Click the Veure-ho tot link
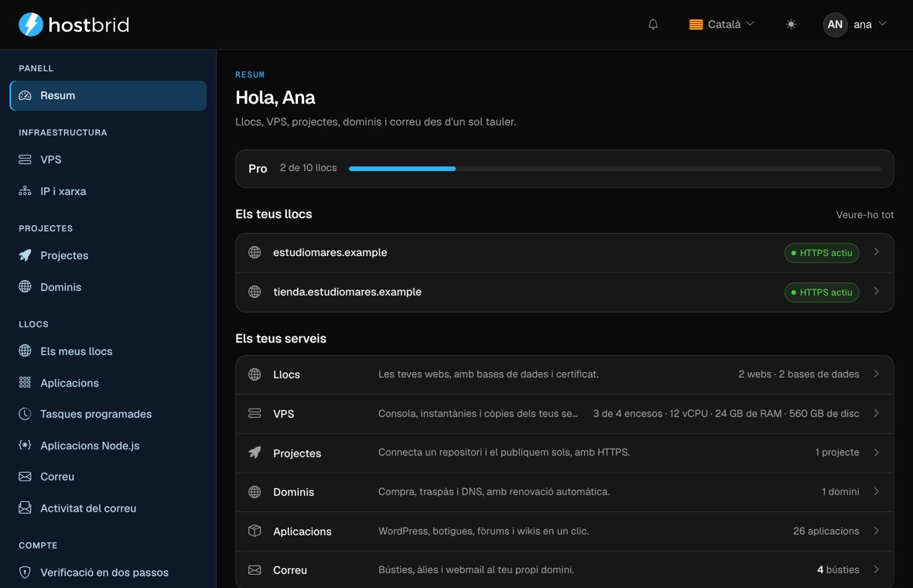 (x=865, y=215)
